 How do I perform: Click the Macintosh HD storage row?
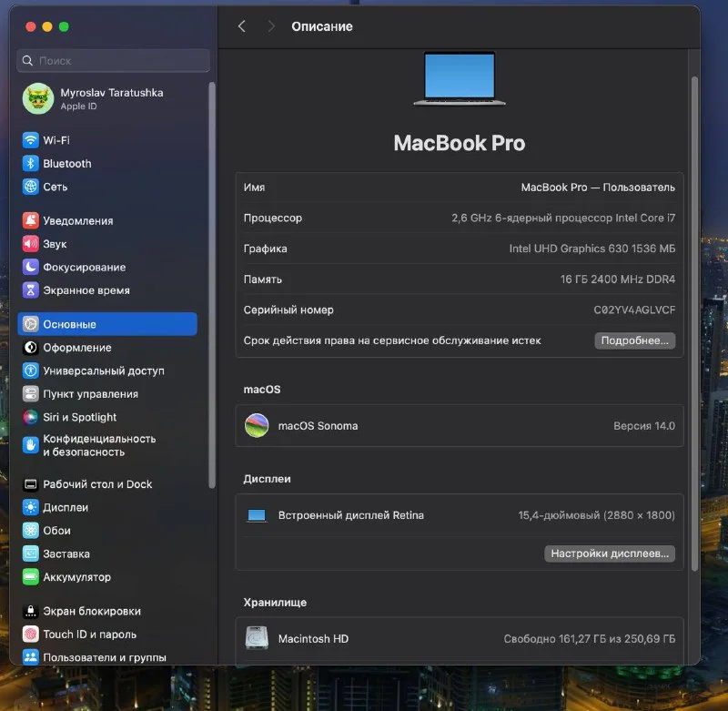coord(459,639)
